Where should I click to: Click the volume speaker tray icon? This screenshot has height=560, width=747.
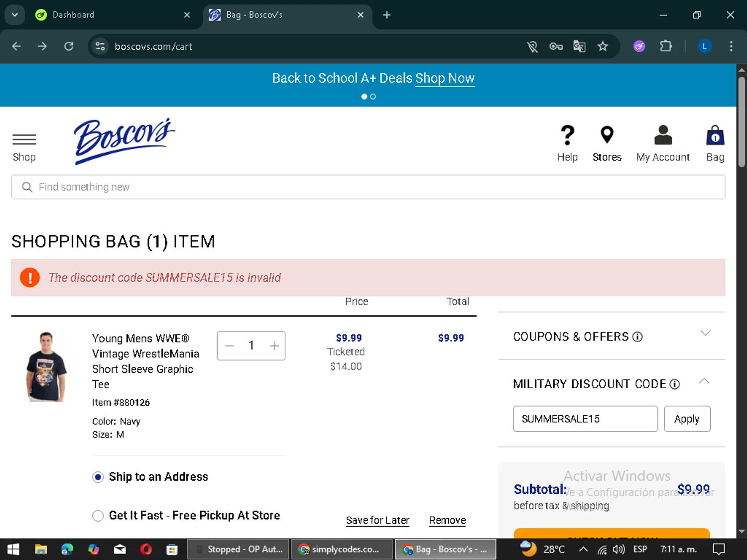pyautogui.click(x=618, y=549)
